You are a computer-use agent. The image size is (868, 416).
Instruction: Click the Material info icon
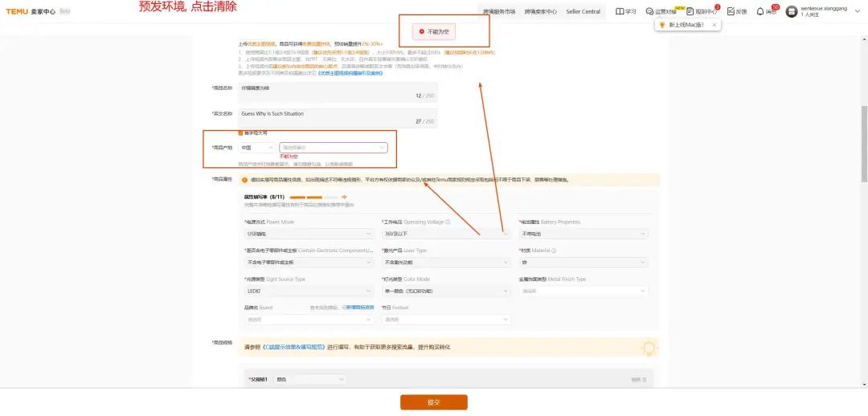pyautogui.click(x=554, y=251)
